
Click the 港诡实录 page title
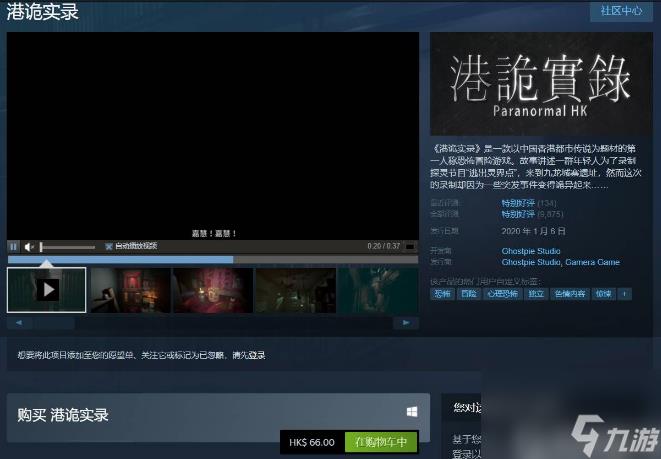click(43, 11)
